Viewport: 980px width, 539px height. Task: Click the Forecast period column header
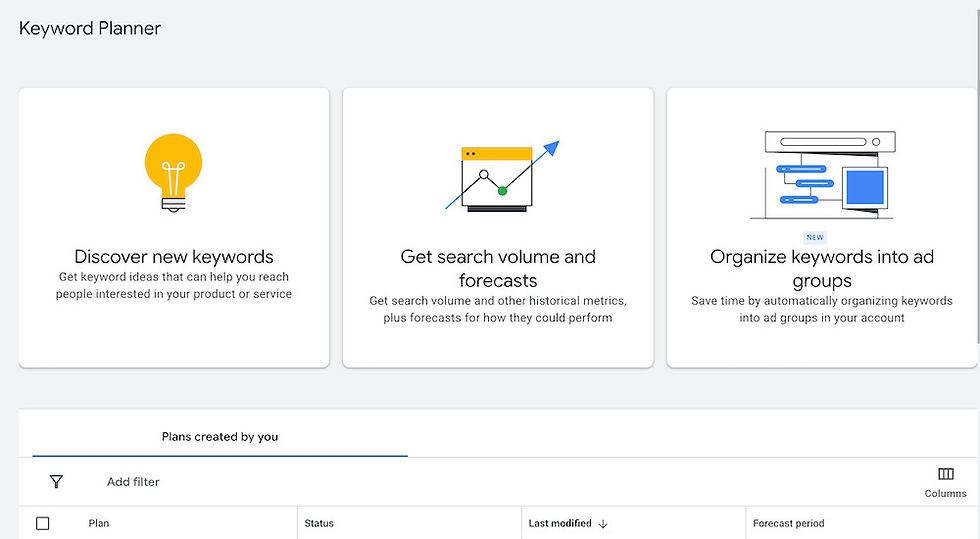789,523
